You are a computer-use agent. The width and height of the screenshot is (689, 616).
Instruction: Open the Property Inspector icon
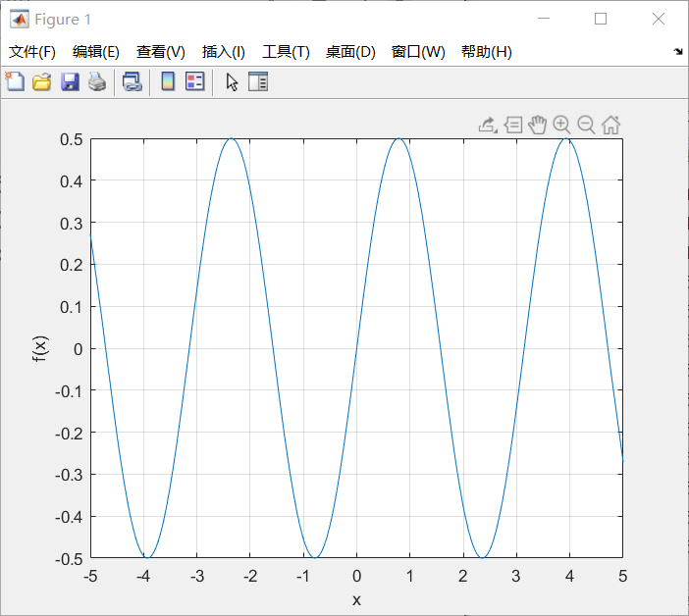(258, 81)
